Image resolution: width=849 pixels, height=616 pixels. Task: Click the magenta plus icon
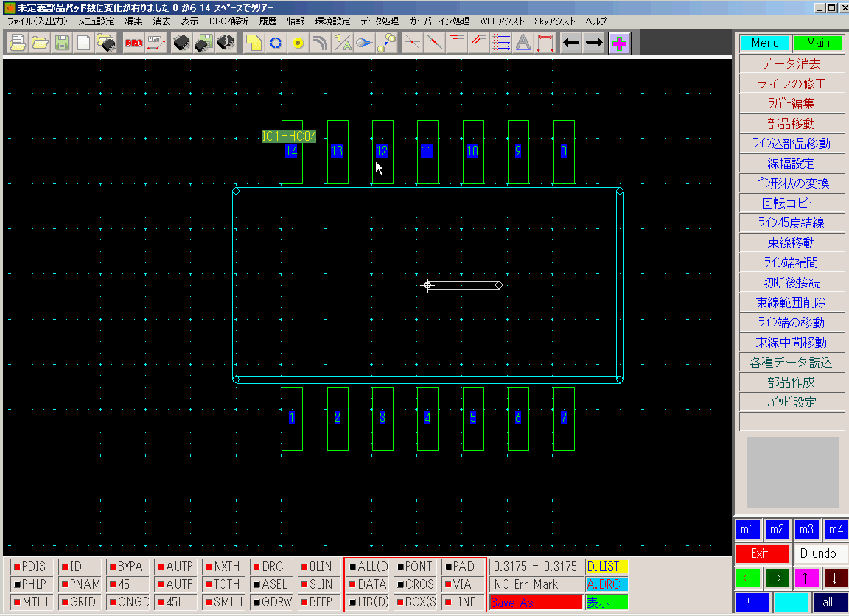(619, 43)
